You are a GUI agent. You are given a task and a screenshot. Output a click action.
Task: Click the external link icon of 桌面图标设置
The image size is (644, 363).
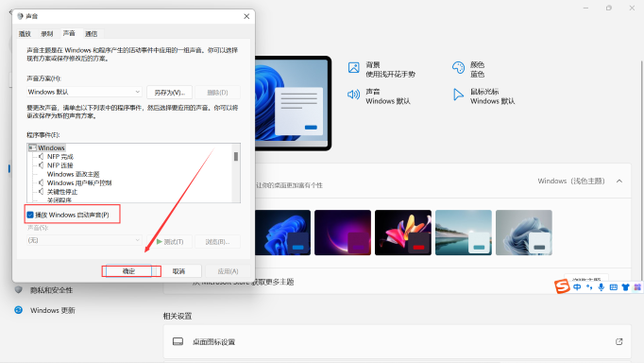point(619,341)
